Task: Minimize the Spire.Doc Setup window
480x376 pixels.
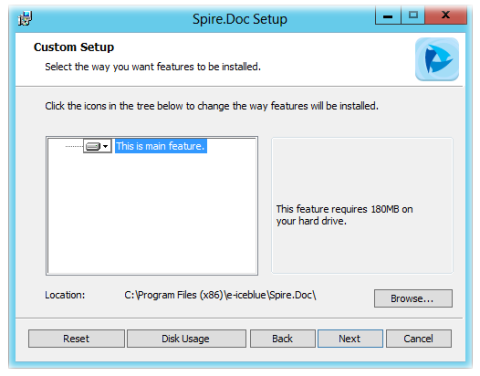Action: [x=388, y=16]
